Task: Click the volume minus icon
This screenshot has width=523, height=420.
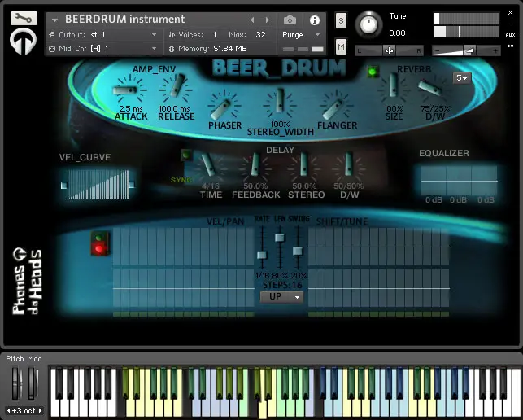Action: (438, 50)
